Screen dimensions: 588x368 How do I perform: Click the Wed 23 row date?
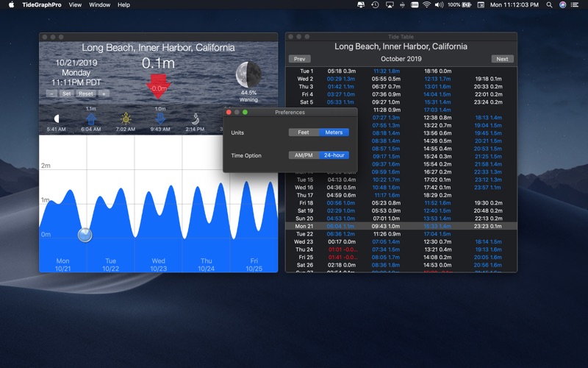304,242
